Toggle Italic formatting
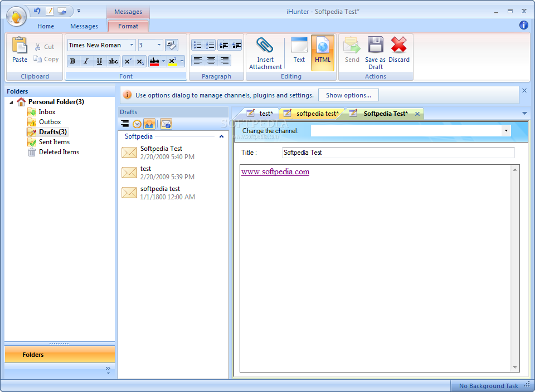 (x=86, y=61)
